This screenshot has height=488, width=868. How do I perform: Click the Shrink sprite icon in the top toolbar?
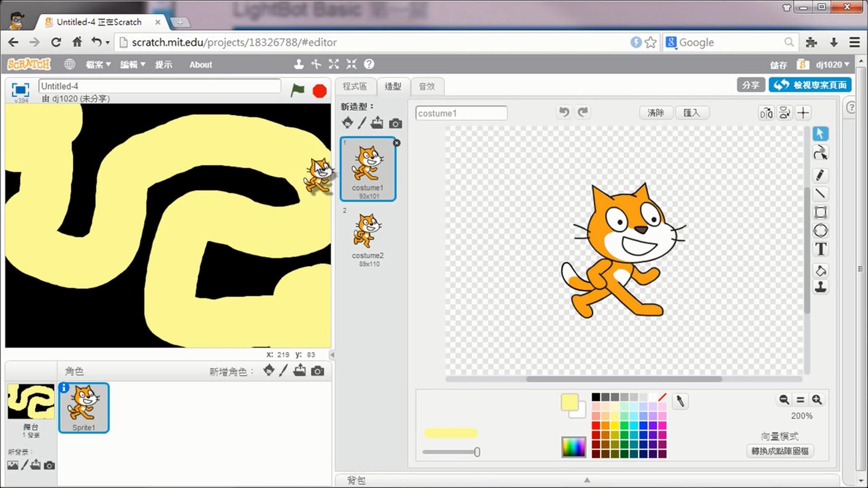coord(351,64)
